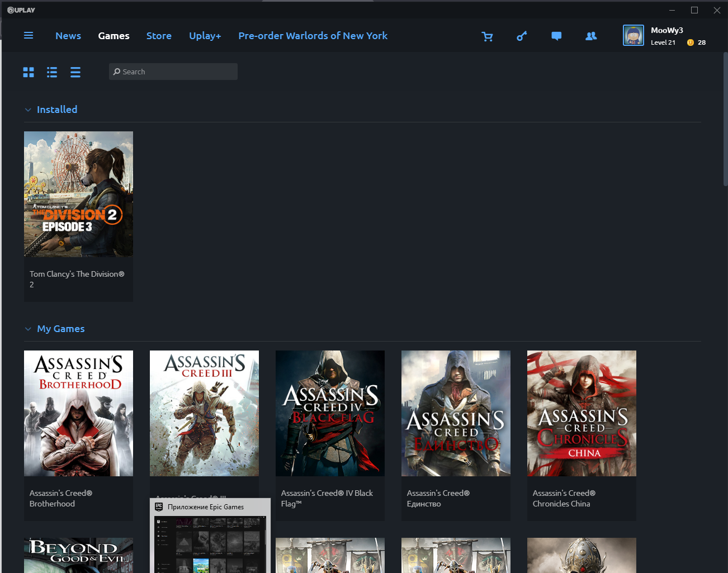Switch to compact list view
Viewport: 728px width, 573px height.
pyautogui.click(x=75, y=72)
